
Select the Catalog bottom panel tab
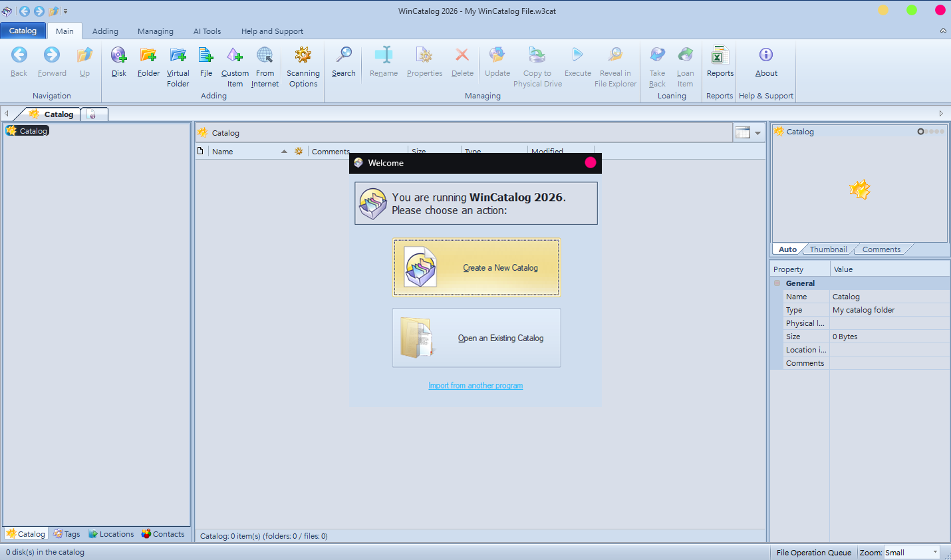click(x=26, y=534)
